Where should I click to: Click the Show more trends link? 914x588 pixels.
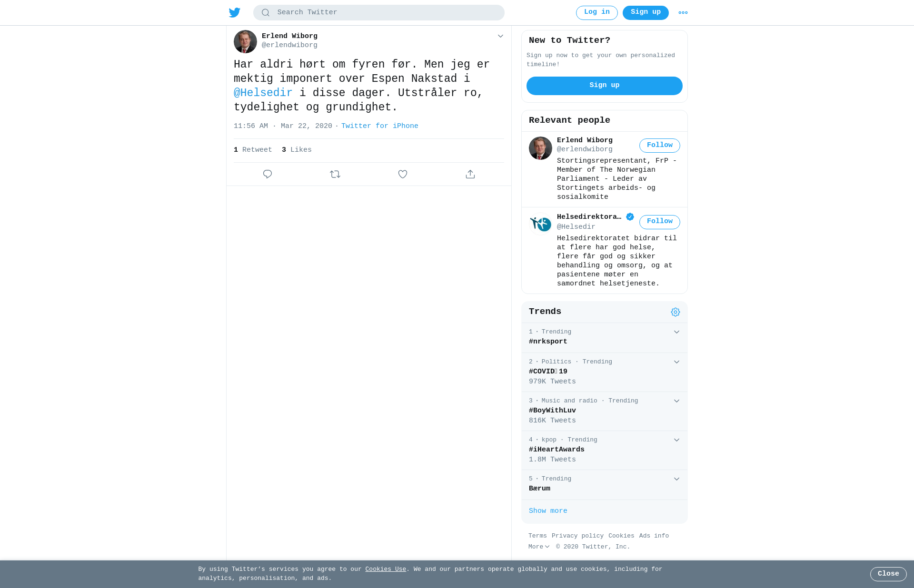(x=548, y=511)
